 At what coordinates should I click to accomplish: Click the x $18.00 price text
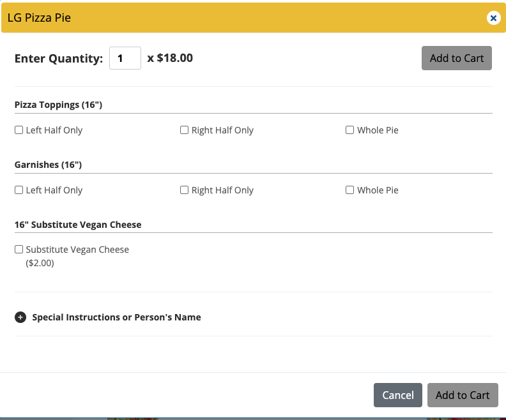170,58
